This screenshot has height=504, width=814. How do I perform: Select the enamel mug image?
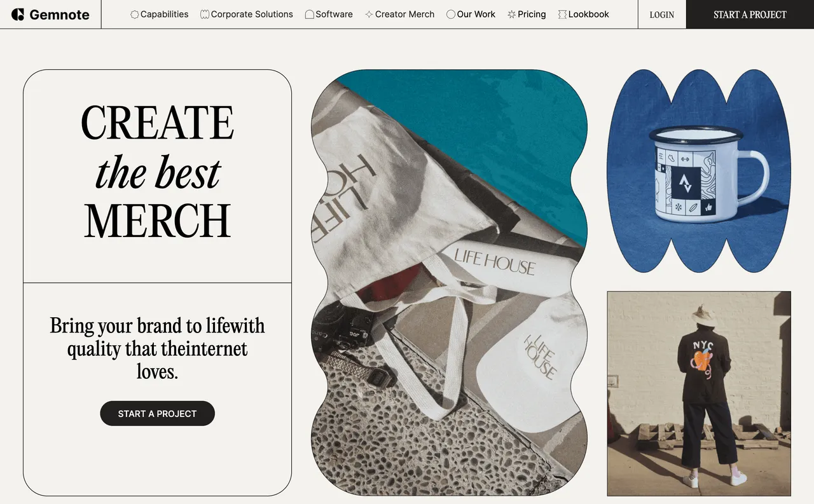tap(699, 172)
